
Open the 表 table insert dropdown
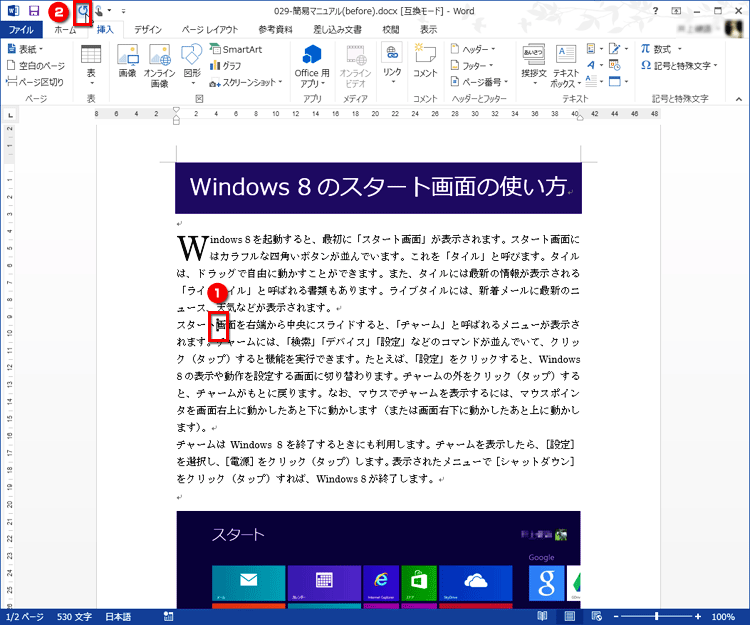[91, 65]
